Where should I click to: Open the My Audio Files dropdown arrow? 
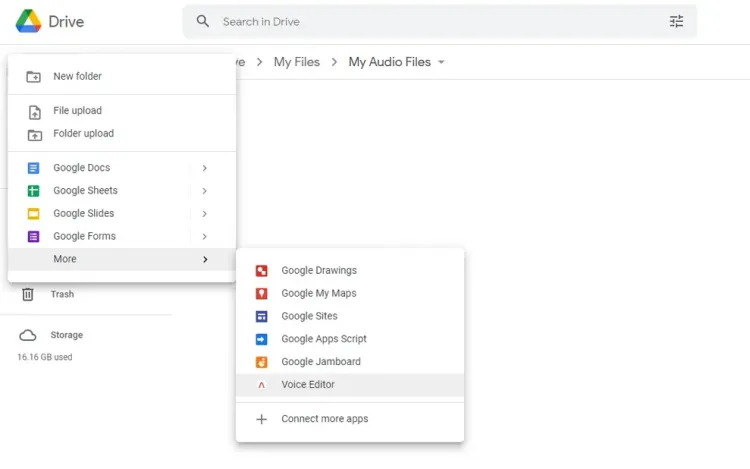(441, 62)
